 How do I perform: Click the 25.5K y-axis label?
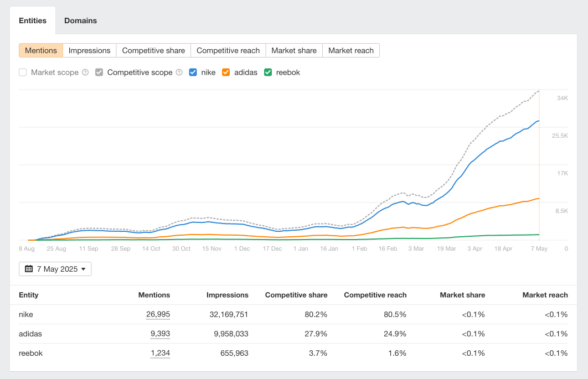(x=560, y=136)
